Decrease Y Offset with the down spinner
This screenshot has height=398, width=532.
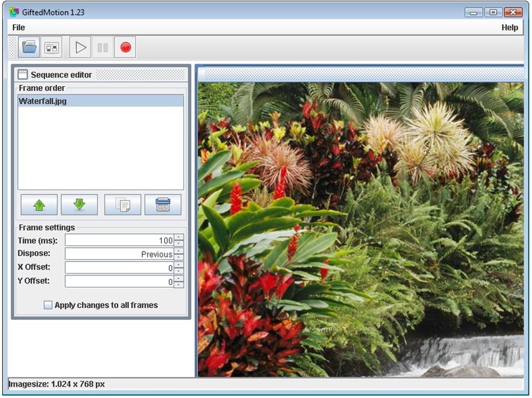pos(178,285)
